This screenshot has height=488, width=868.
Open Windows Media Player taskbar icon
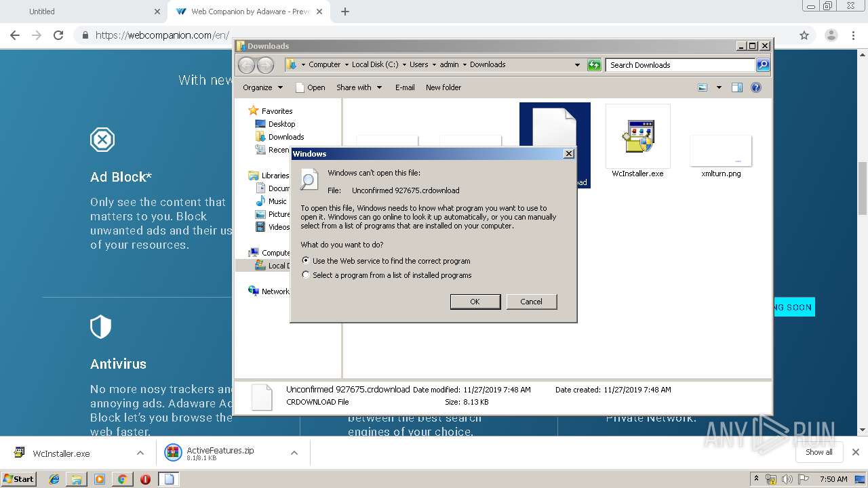[x=99, y=479]
